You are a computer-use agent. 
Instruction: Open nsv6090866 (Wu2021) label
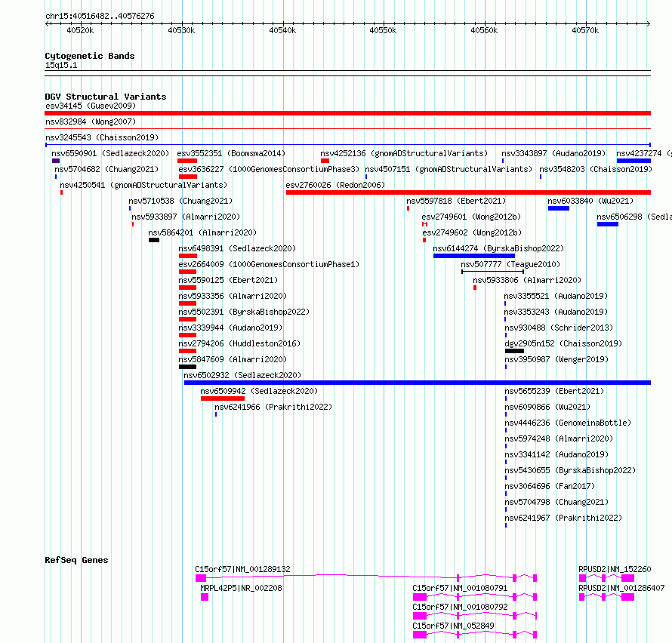coord(547,407)
